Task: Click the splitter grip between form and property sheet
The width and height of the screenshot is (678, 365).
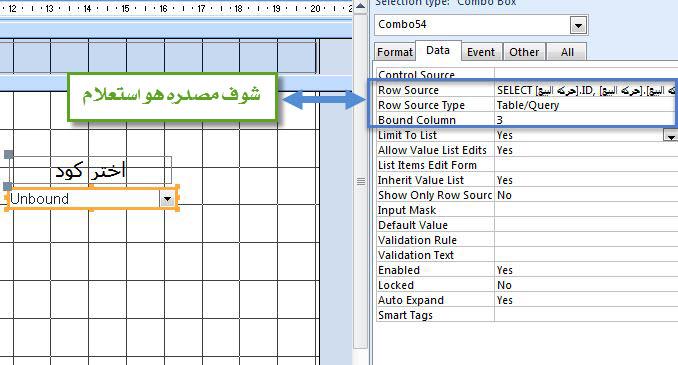Action: point(361,182)
